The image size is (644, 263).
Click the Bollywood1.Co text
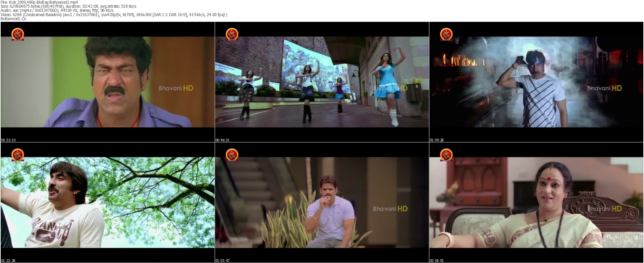pyautogui.click(x=13, y=19)
